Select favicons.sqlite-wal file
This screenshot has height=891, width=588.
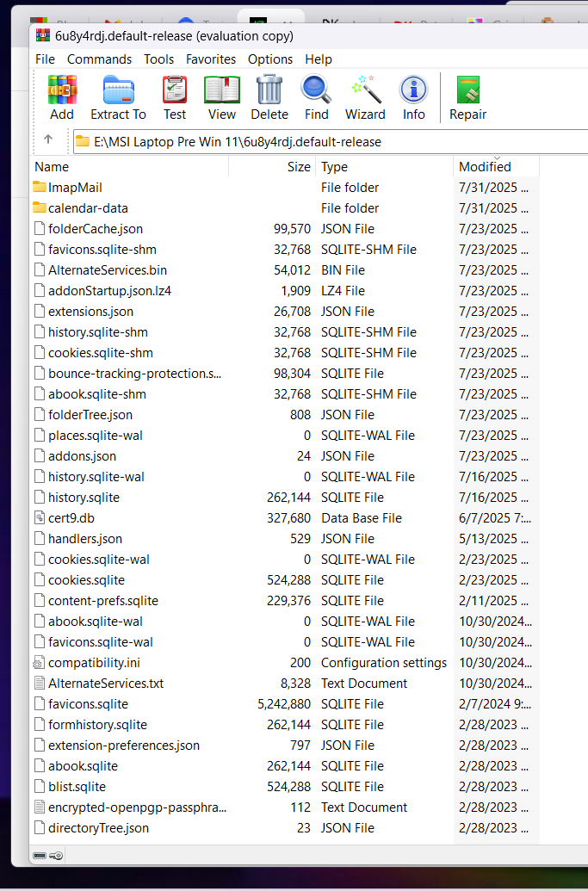[x=101, y=642]
